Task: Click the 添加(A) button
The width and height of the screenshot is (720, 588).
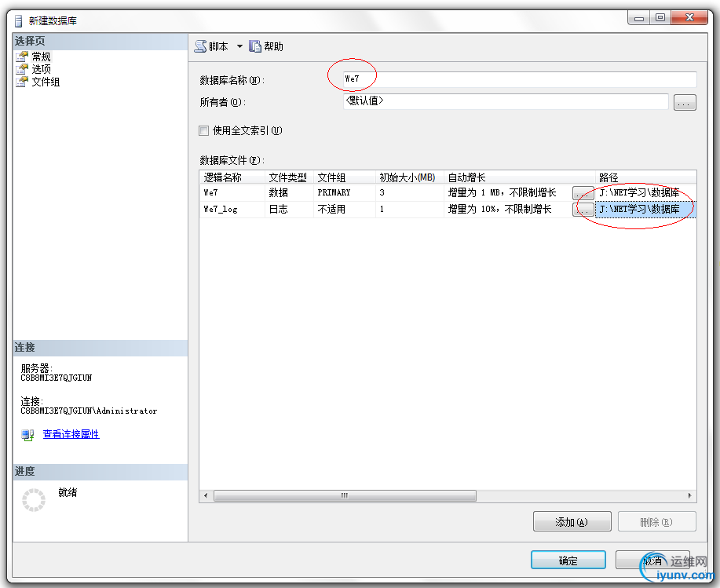Action: (572, 522)
